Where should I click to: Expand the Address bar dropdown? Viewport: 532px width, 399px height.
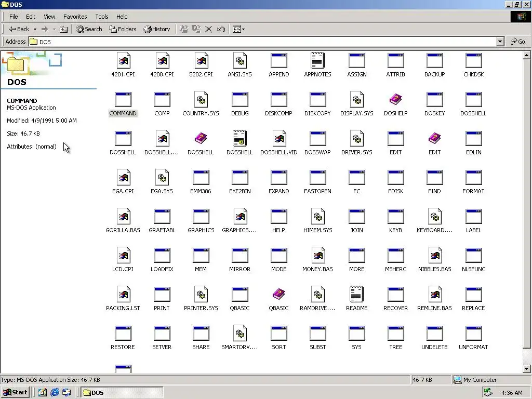coord(500,42)
